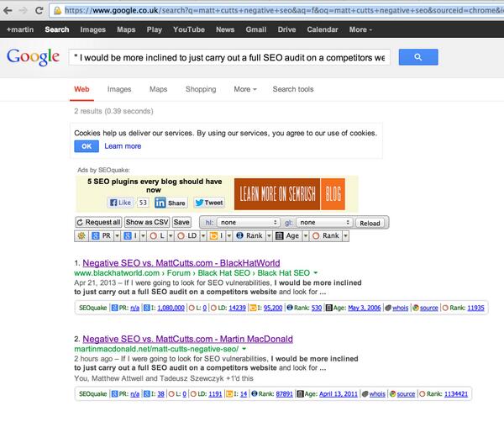
Task: Click the blue magnifier search button
Action: pos(418,57)
